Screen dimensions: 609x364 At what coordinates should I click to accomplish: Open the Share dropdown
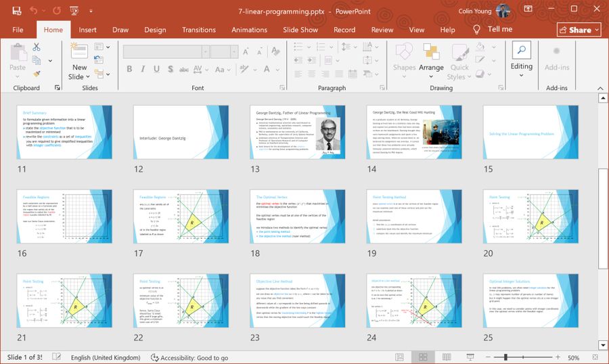pos(579,30)
